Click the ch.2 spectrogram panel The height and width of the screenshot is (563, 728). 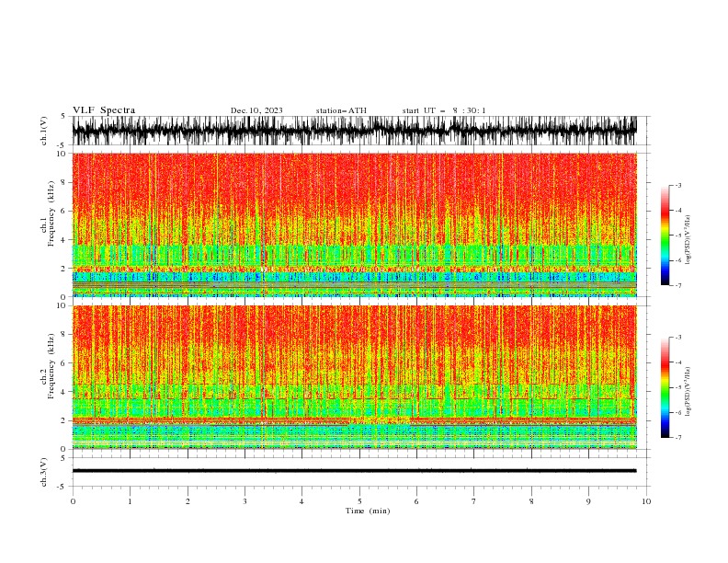click(355, 377)
